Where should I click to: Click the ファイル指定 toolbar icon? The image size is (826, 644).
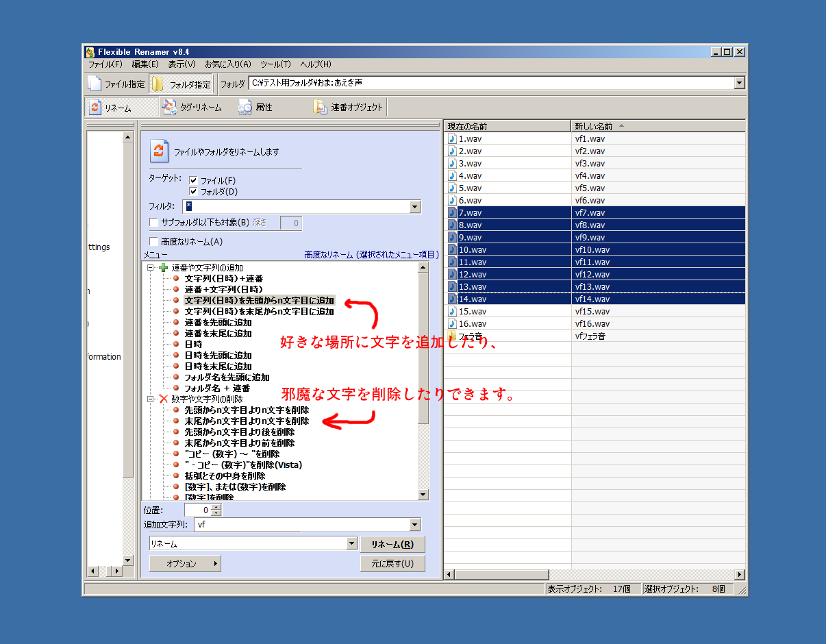pyautogui.click(x=95, y=84)
